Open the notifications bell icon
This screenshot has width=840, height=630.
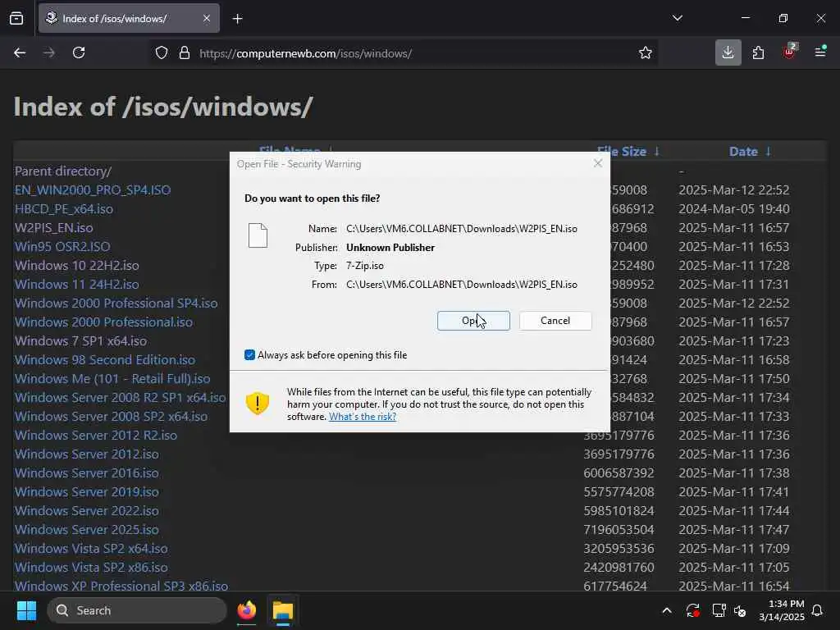[x=817, y=610]
